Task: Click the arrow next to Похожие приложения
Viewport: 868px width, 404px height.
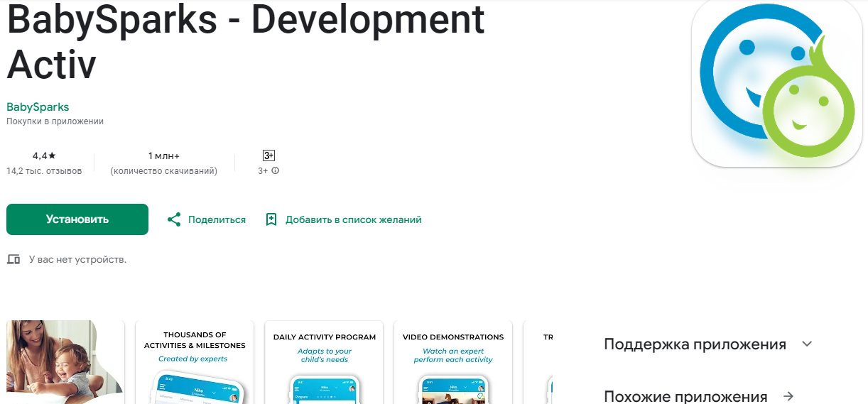Action: click(787, 396)
